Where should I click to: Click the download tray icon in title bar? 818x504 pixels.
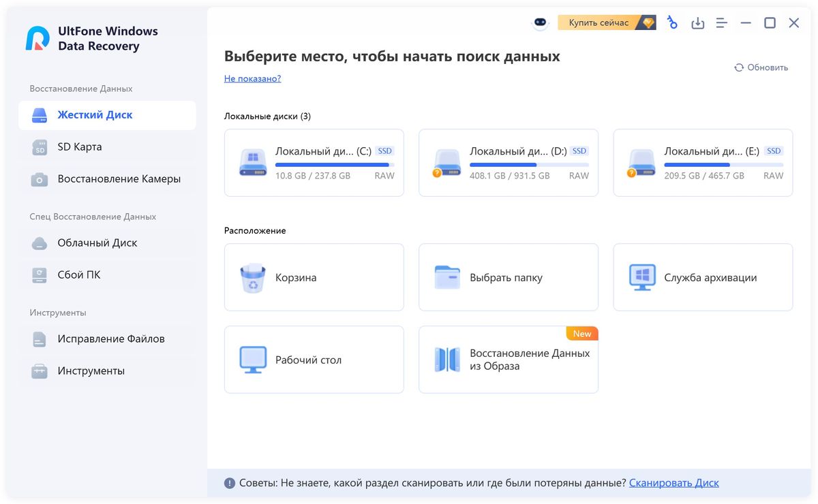tap(697, 23)
